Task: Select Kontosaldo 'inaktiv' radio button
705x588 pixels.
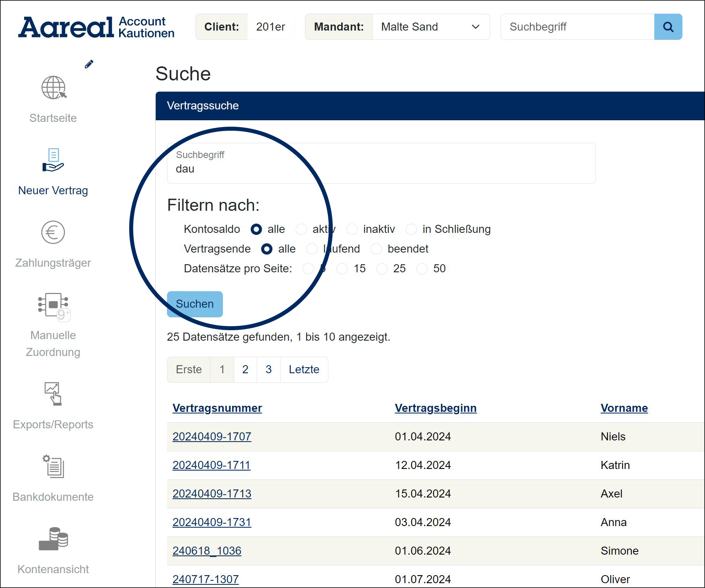Action: tap(352, 229)
